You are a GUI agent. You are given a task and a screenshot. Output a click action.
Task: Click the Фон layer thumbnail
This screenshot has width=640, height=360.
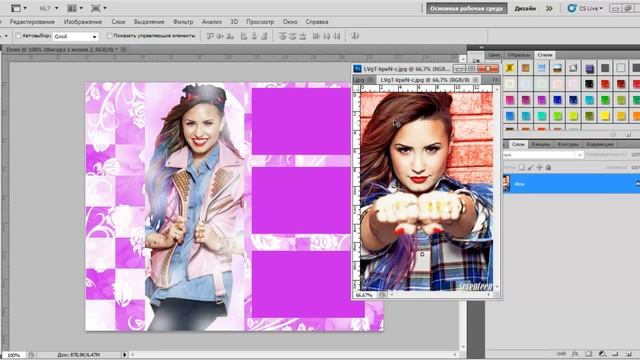pos(507,184)
